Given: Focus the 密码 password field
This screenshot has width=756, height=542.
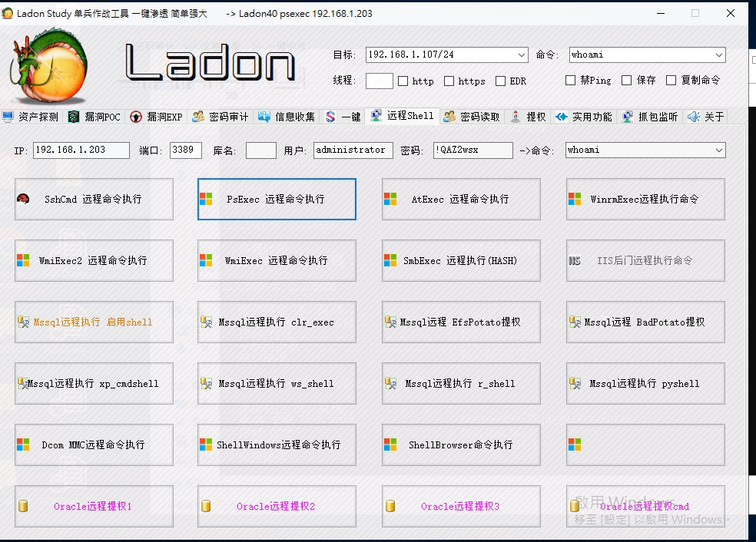Looking at the screenshot, I should pos(472,150).
